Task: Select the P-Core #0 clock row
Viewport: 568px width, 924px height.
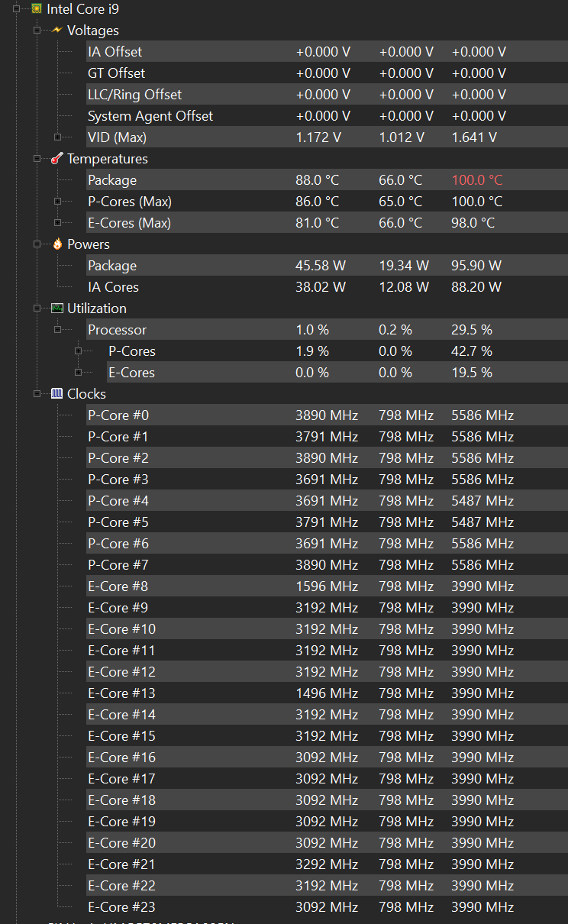Action: [326, 415]
